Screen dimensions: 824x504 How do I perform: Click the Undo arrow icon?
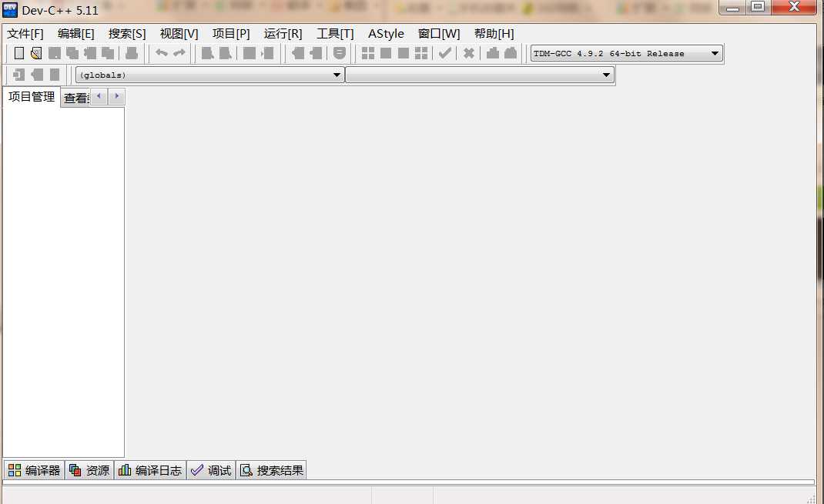tap(161, 53)
